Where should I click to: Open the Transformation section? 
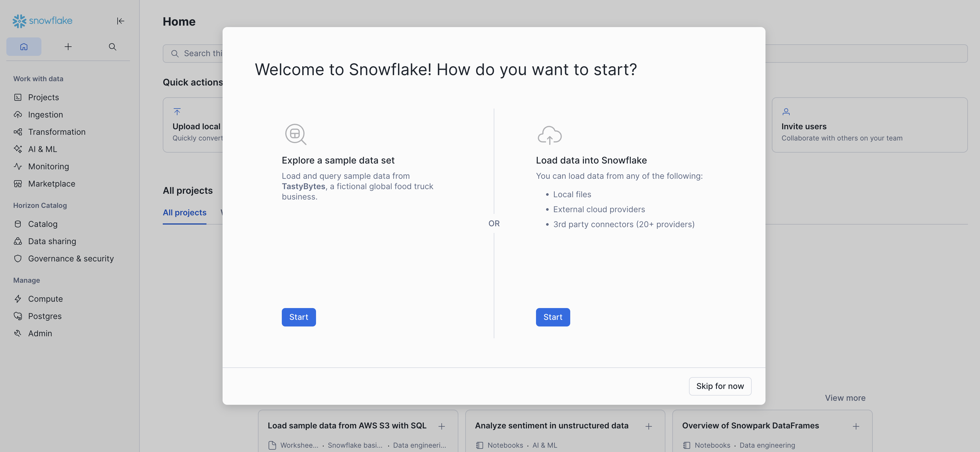point(57,132)
